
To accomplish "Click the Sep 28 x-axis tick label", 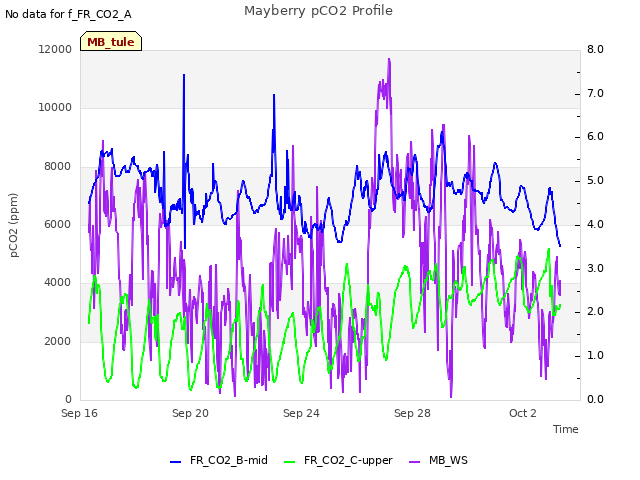I will click(x=412, y=413).
